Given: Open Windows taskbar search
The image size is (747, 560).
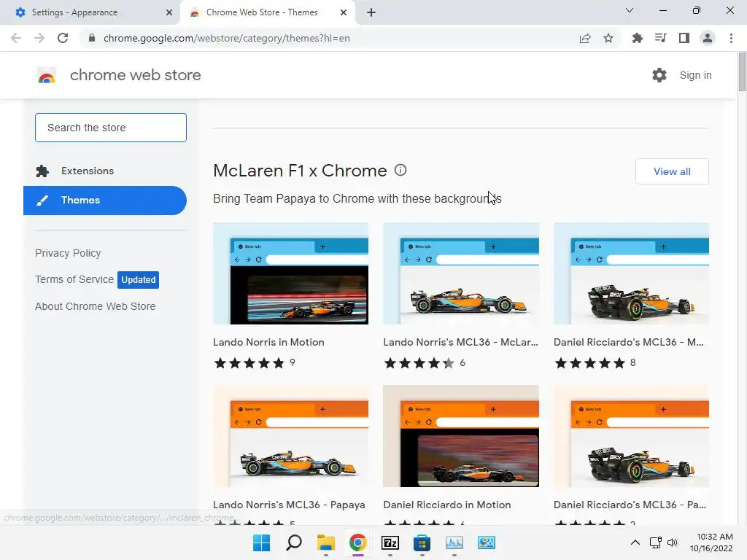Looking at the screenshot, I should tap(294, 542).
